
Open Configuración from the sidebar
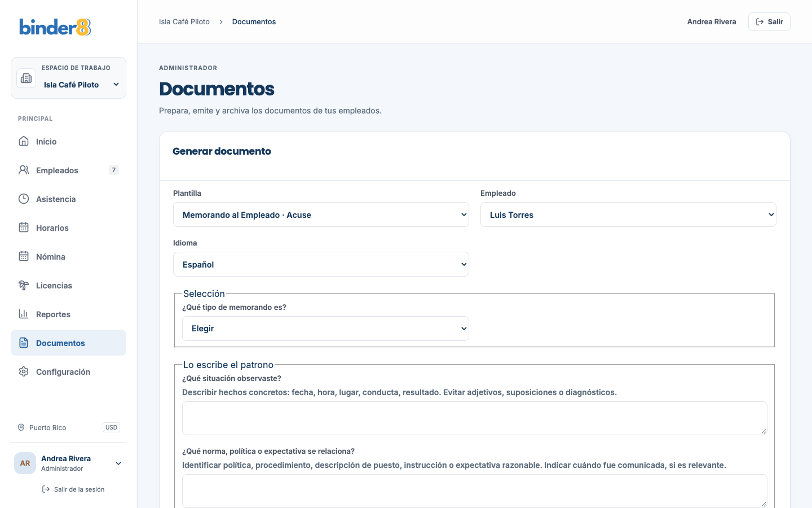click(69, 371)
